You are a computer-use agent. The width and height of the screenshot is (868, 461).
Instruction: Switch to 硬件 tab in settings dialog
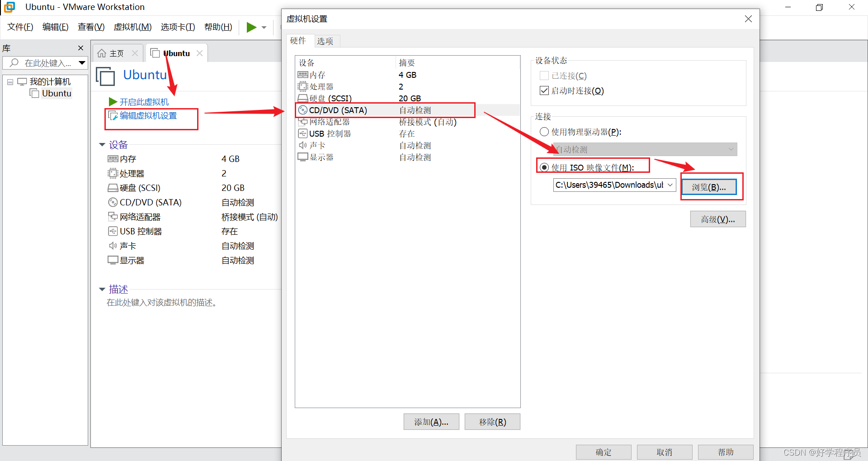coord(298,41)
